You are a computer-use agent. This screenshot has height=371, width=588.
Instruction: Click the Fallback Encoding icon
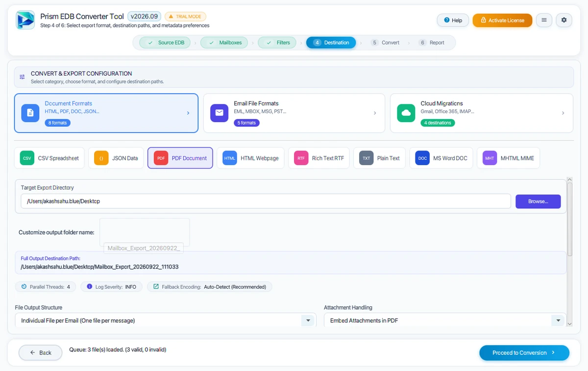(156, 287)
